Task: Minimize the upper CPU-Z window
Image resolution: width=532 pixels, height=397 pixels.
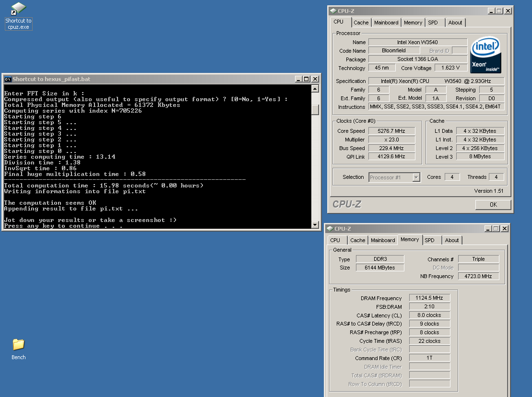Action: [491, 11]
